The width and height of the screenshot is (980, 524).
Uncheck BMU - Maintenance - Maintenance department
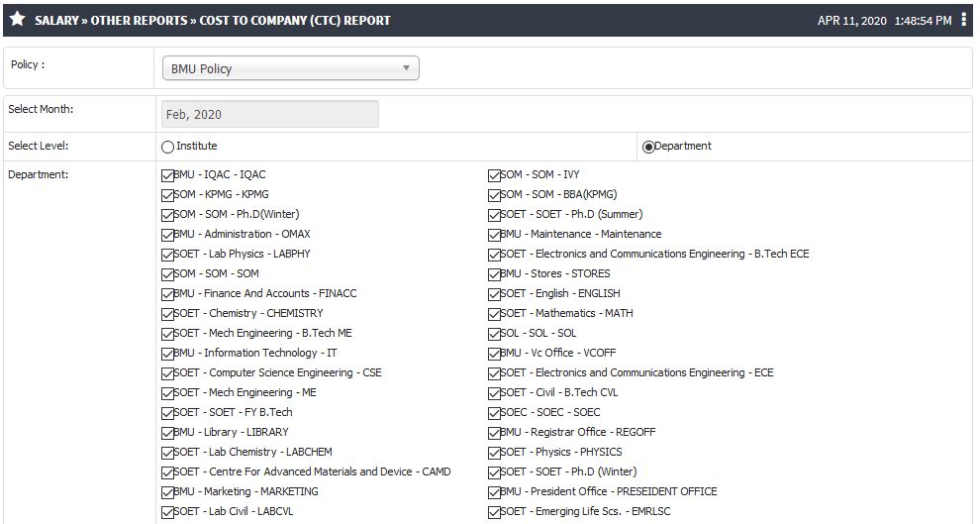(x=494, y=235)
